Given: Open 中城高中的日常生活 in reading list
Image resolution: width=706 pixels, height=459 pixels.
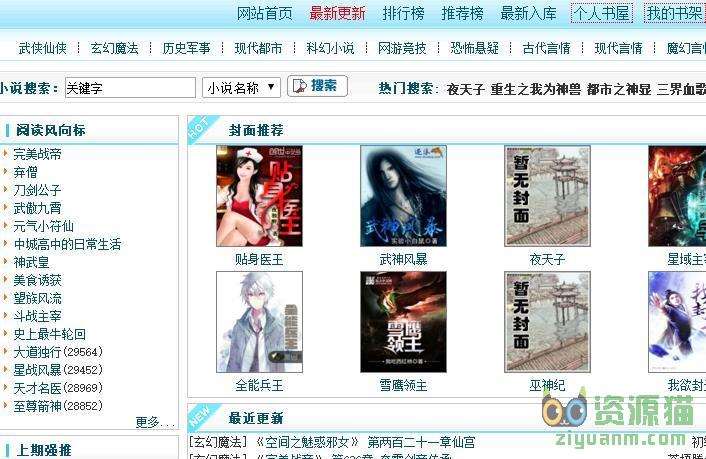Looking at the screenshot, I should coord(67,244).
